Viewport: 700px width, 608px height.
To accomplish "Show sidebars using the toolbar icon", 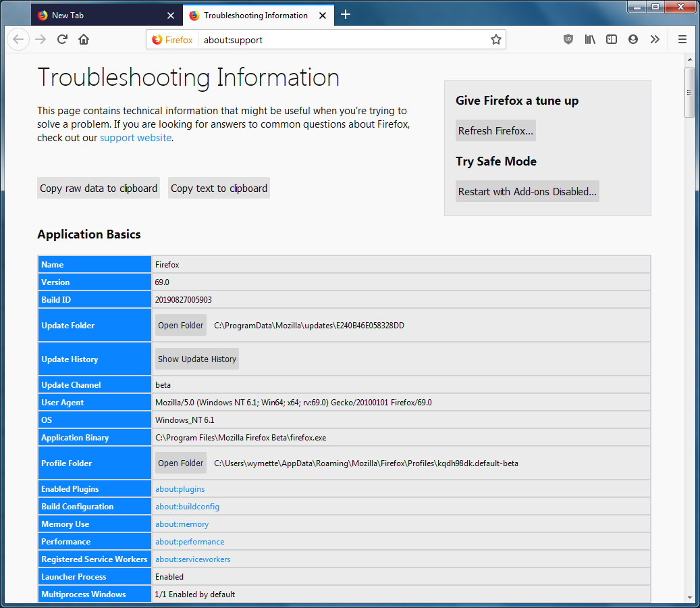I will (x=611, y=39).
